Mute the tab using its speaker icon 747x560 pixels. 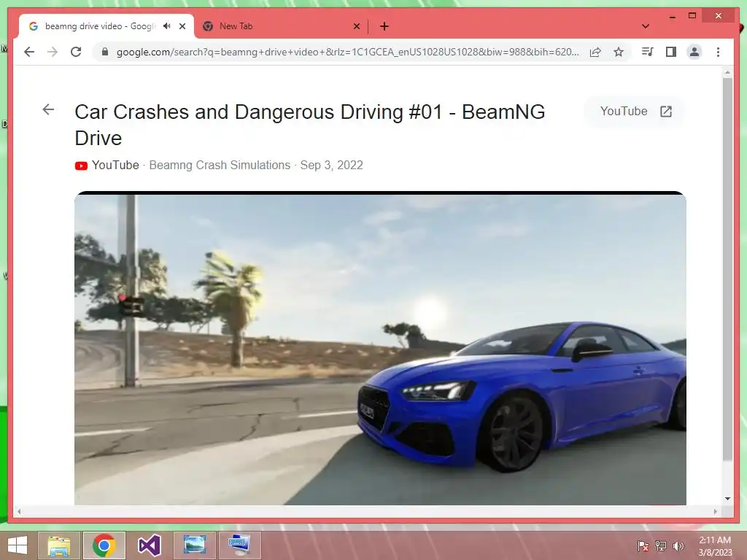click(167, 26)
